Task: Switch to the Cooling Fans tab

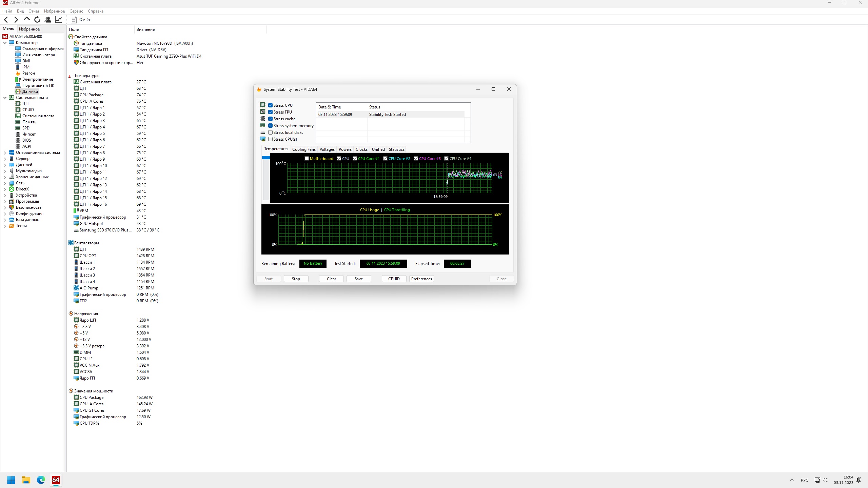Action: (x=303, y=149)
